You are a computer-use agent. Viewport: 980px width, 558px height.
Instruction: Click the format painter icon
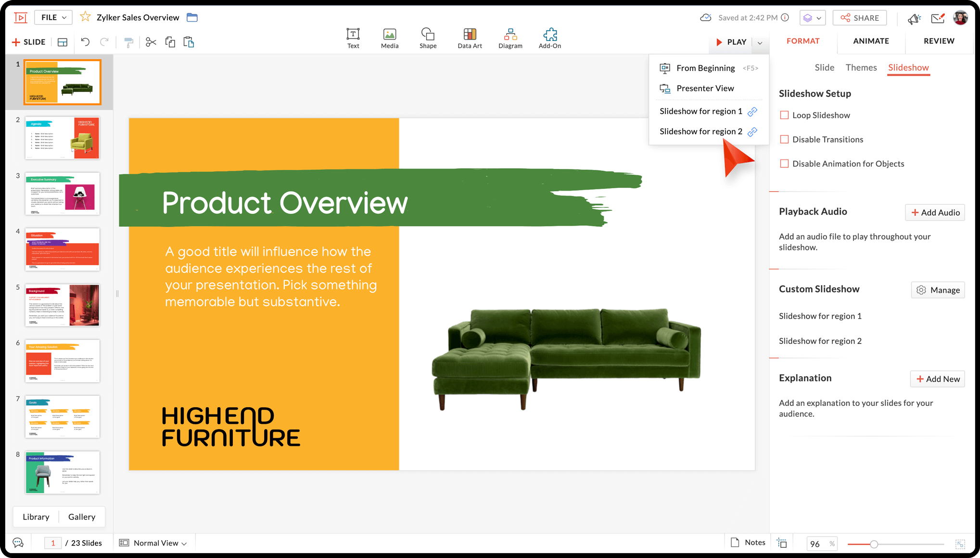point(128,42)
